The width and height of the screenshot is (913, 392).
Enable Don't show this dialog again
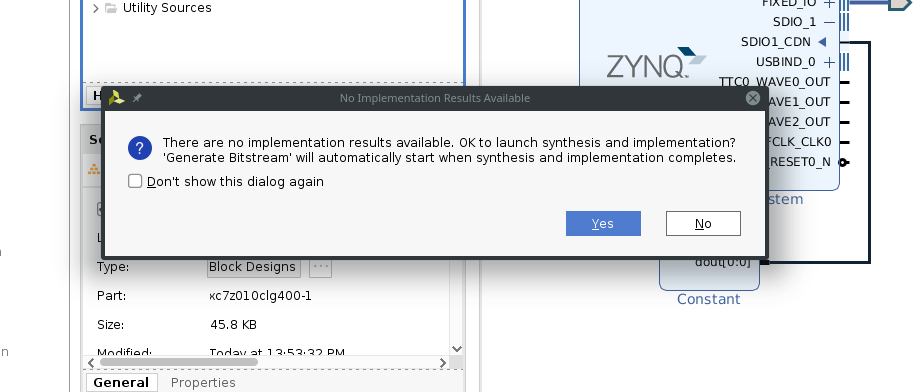(x=135, y=181)
